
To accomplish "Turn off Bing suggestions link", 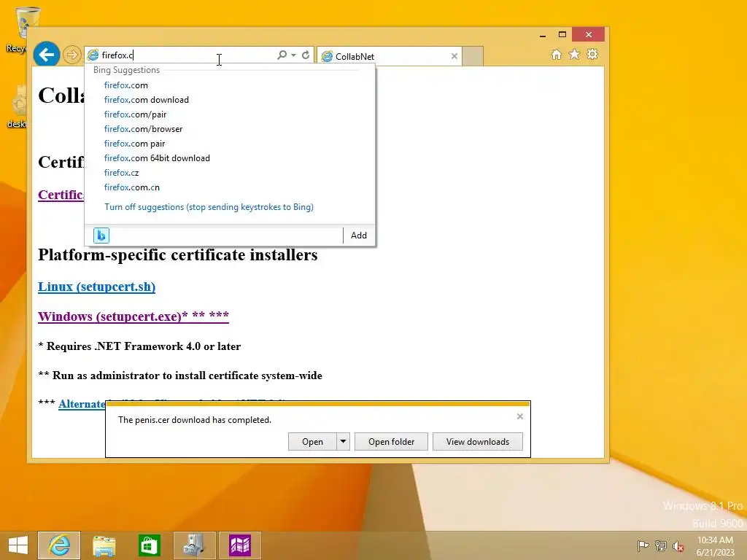I will pos(209,207).
